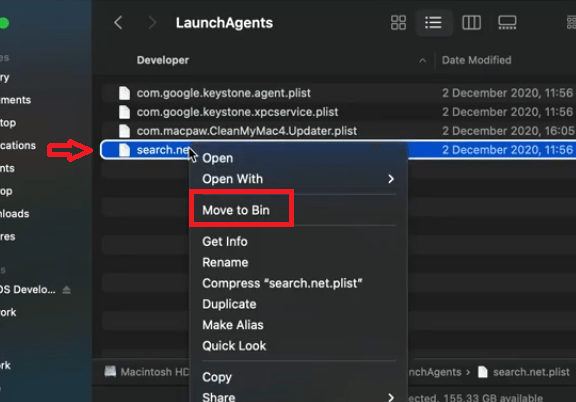576x402 pixels.
Task: Eject the disk in the sidebar
Action: coord(66,290)
